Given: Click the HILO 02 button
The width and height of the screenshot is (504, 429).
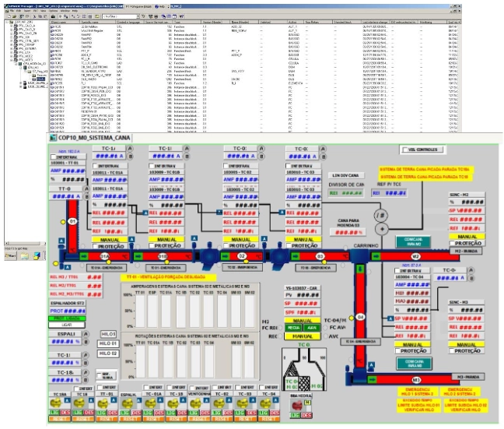Looking at the screenshot, I should 108,353.
